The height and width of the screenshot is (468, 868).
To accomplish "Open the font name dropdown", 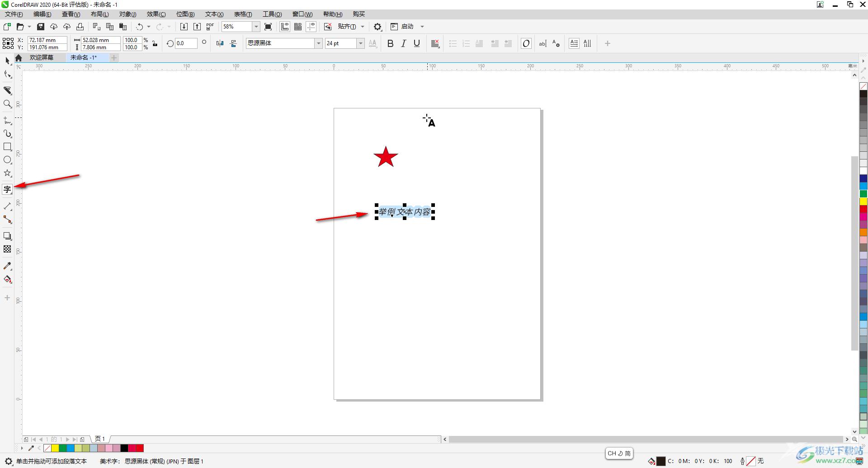I will coord(318,43).
